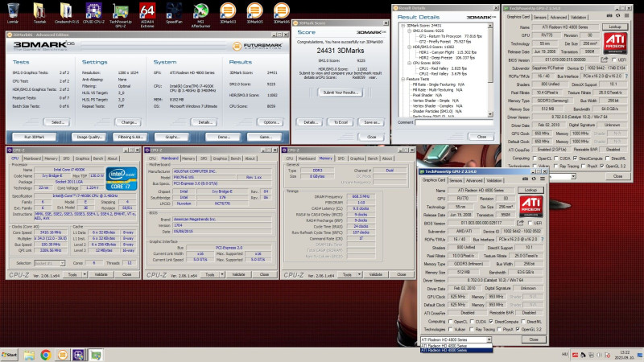Click Bus Interface question mark in front GPU-Z
644x362 pixels.
[x=542, y=239]
